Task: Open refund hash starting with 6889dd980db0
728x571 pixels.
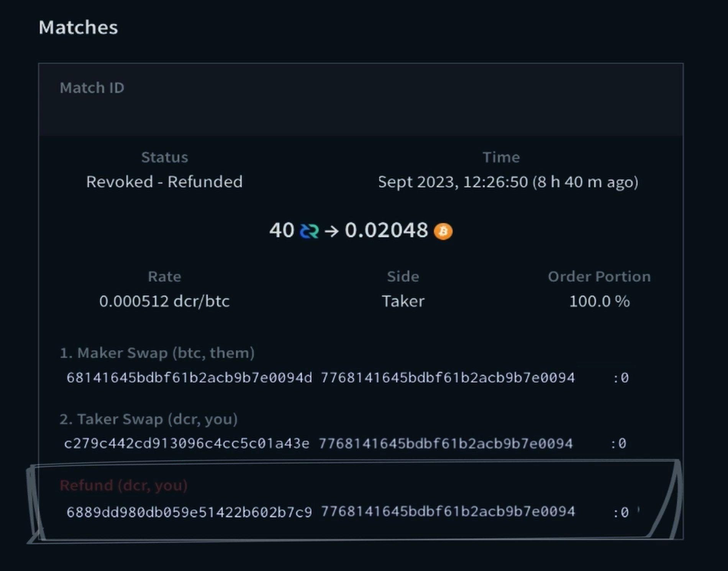Action: [189, 512]
